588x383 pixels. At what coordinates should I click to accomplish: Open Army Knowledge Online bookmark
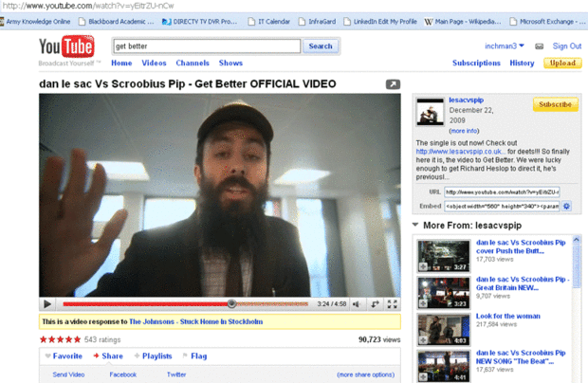pyautogui.click(x=35, y=22)
